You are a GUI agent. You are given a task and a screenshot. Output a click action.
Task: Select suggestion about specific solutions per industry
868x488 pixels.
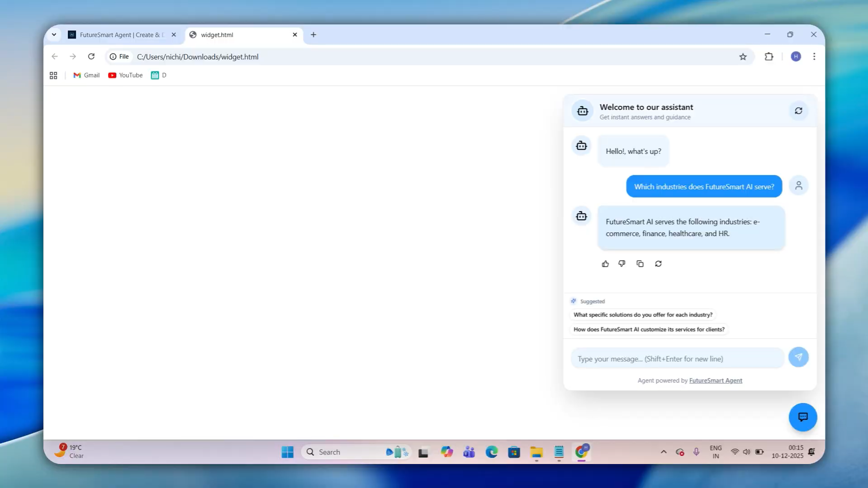coord(643,315)
